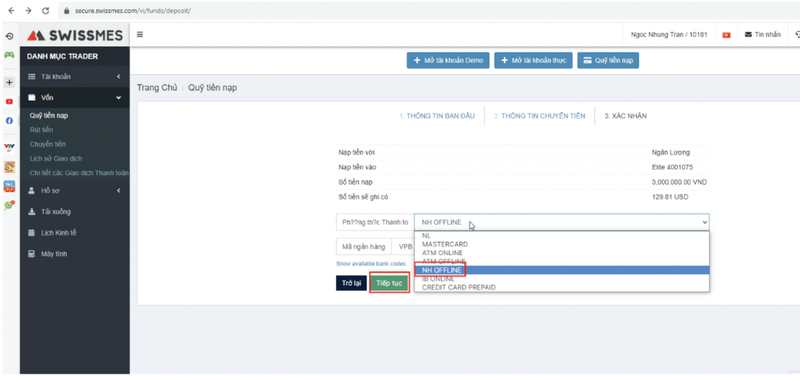Click the address bar URL

click(133, 10)
